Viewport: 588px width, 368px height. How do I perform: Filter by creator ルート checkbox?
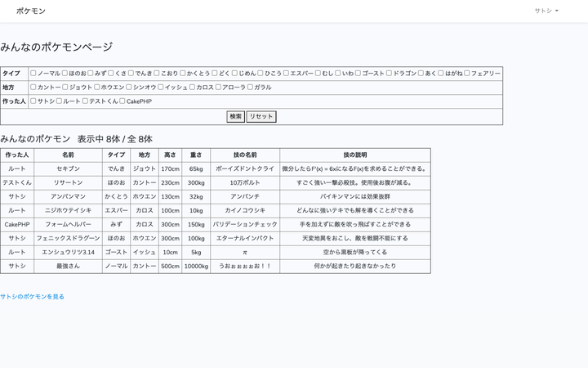pos(60,101)
